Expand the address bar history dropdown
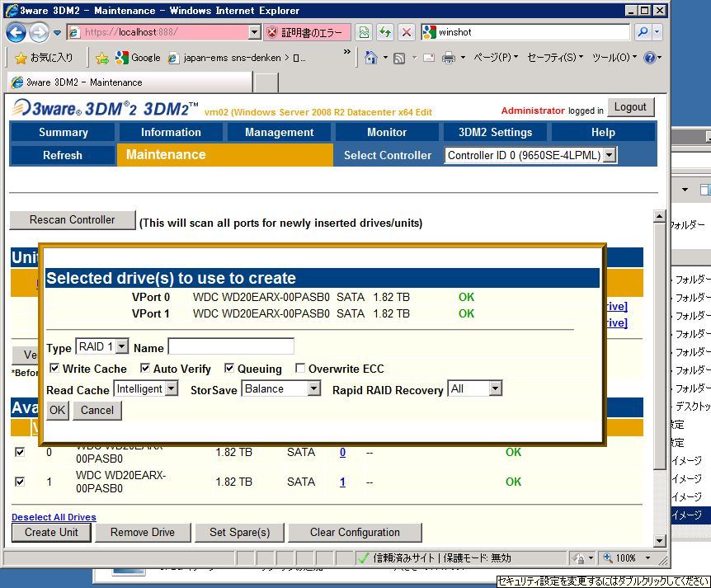Viewport: 711px width, 588px height. click(x=255, y=32)
